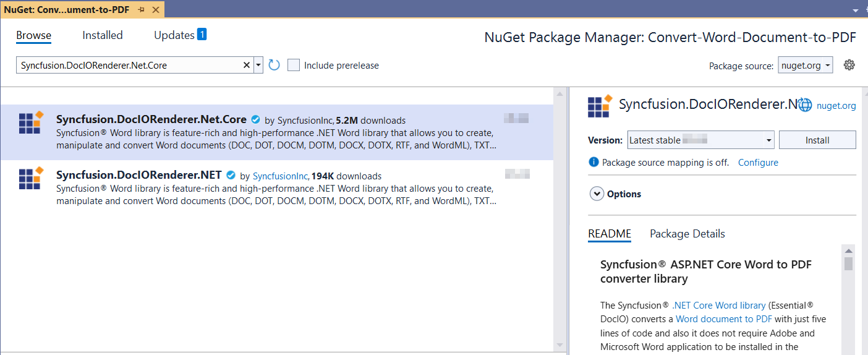Image resolution: width=868 pixels, height=355 pixels.
Task: Click Syncfusion.DocIORenderer.NET package logo
Action: tap(31, 177)
